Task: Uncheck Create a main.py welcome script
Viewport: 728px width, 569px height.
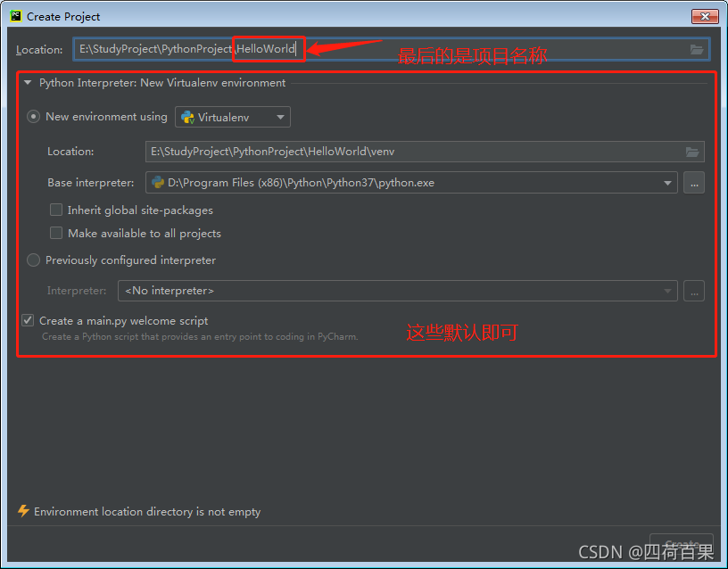Action: pos(28,320)
